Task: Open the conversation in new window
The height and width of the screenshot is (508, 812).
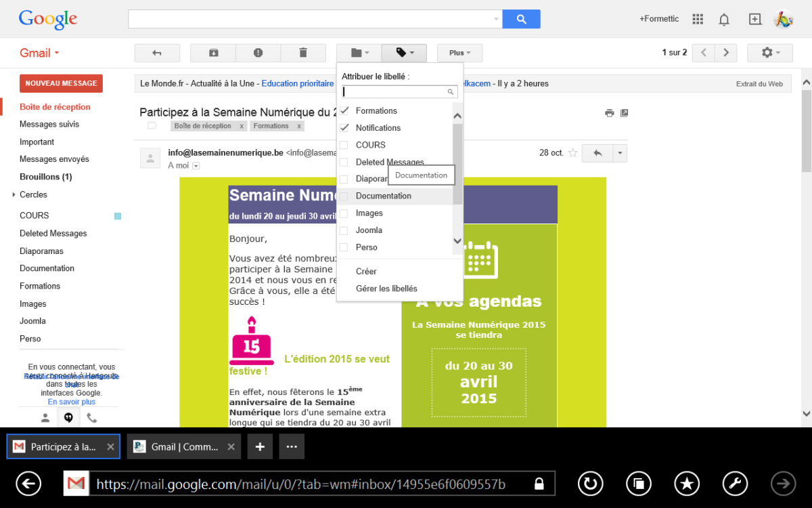Action: pyautogui.click(x=625, y=113)
